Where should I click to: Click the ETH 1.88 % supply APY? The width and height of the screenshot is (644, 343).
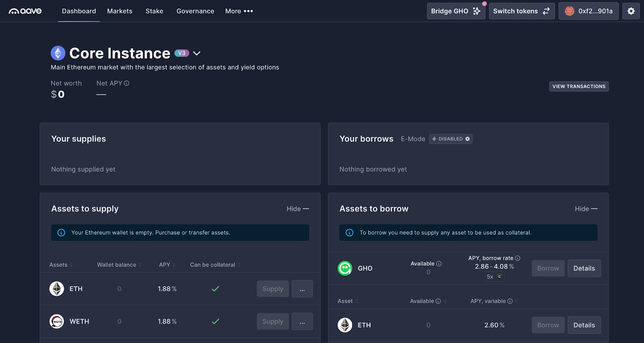[x=167, y=289]
